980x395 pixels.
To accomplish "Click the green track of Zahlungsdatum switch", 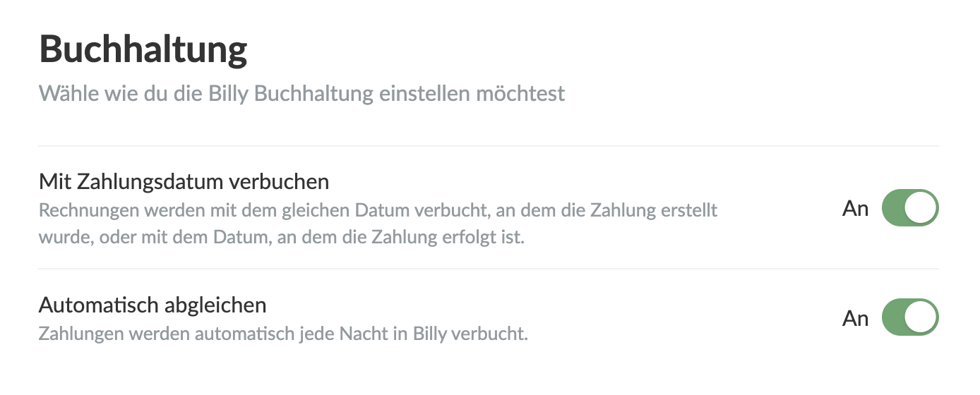I will tap(894, 208).
